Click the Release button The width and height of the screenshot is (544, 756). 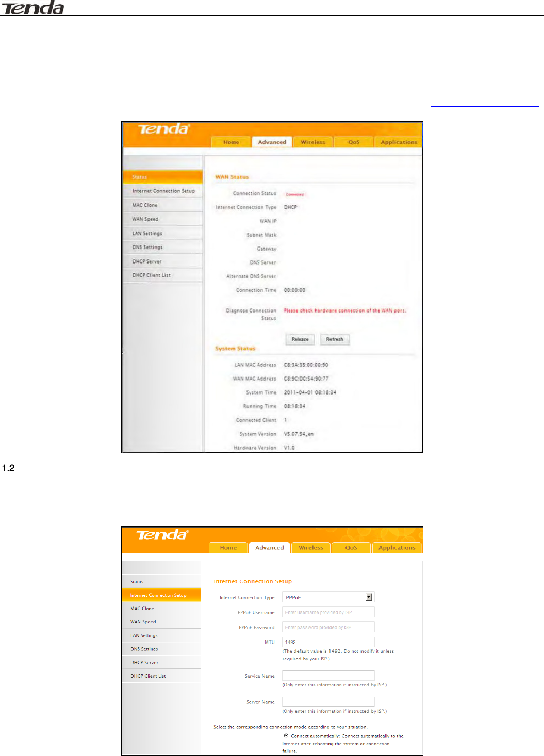(x=300, y=339)
